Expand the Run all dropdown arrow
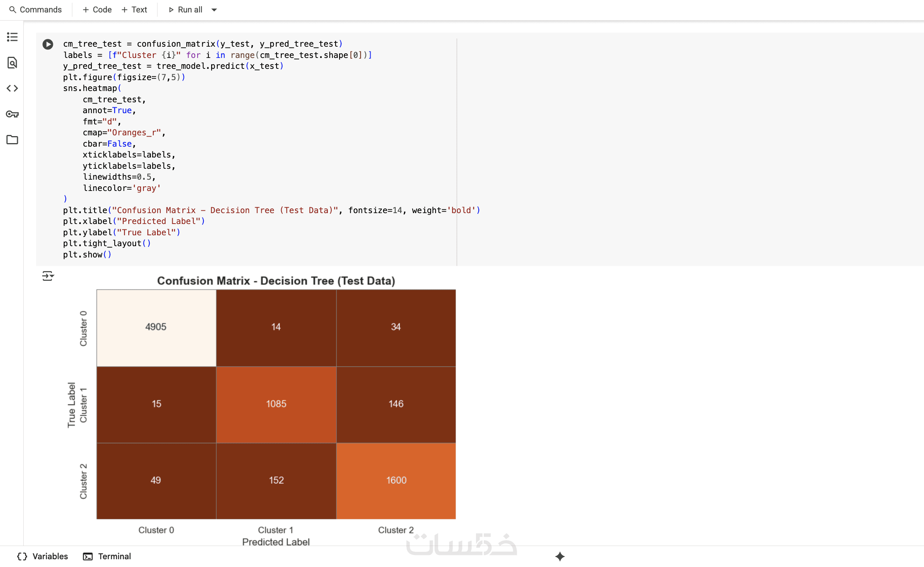Viewport: 924px width, 567px height. 214,10
